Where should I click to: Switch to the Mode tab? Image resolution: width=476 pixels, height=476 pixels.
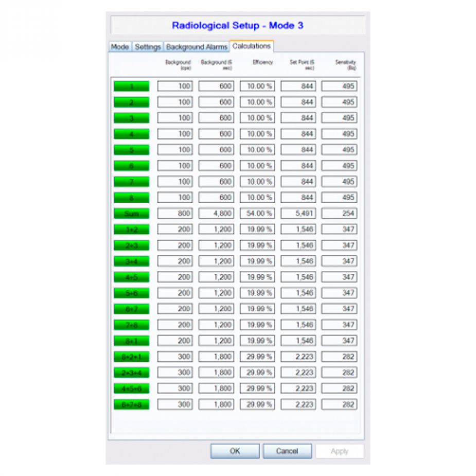pyautogui.click(x=120, y=47)
